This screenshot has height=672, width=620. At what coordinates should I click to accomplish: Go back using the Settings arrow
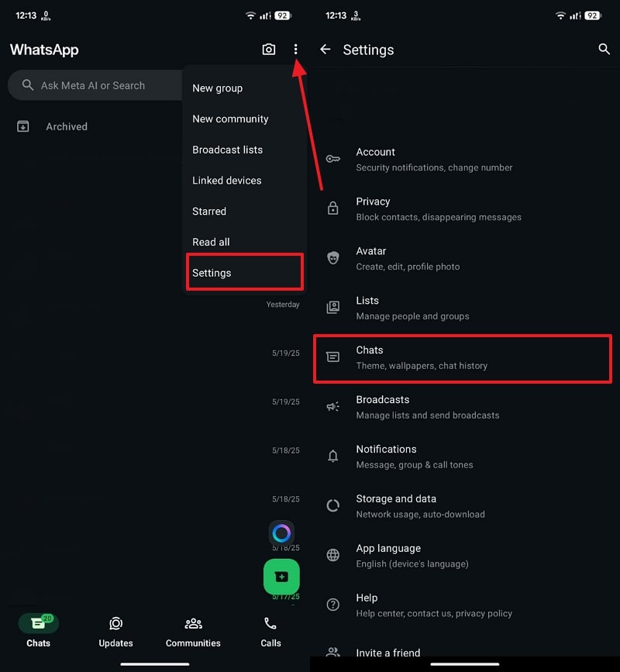point(325,50)
